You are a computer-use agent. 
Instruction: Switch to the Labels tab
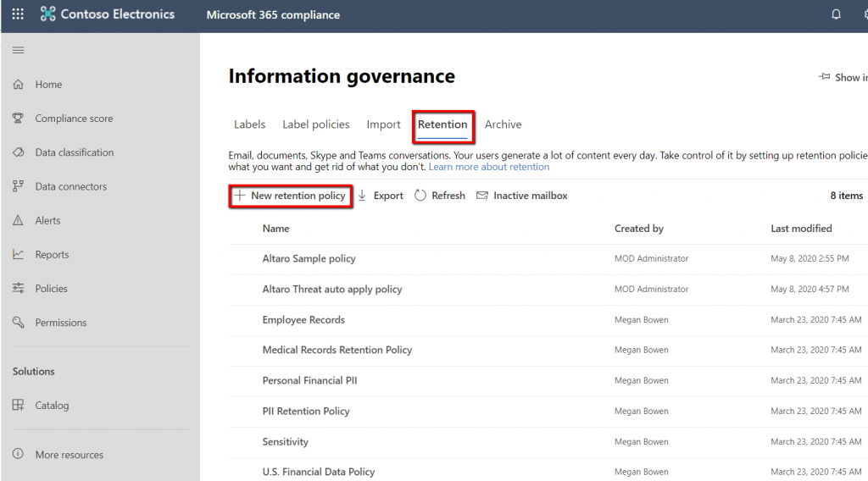click(x=250, y=124)
